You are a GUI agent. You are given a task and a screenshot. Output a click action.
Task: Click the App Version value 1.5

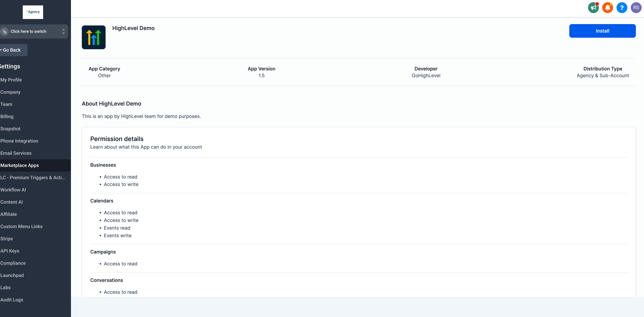coord(261,76)
